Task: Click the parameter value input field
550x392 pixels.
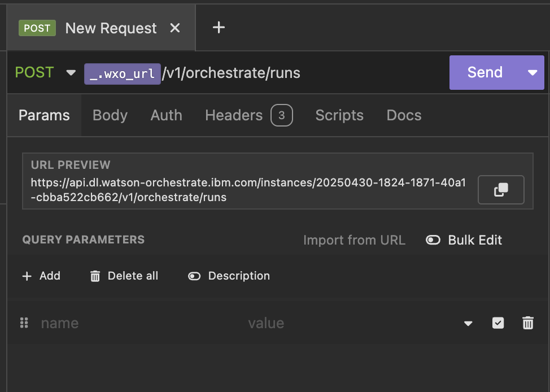Action: pyautogui.click(x=351, y=323)
